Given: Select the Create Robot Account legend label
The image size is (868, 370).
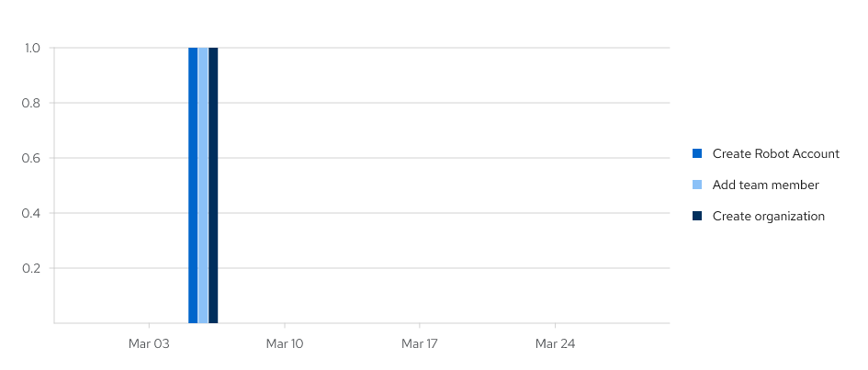Looking at the screenshot, I should pos(775,153).
